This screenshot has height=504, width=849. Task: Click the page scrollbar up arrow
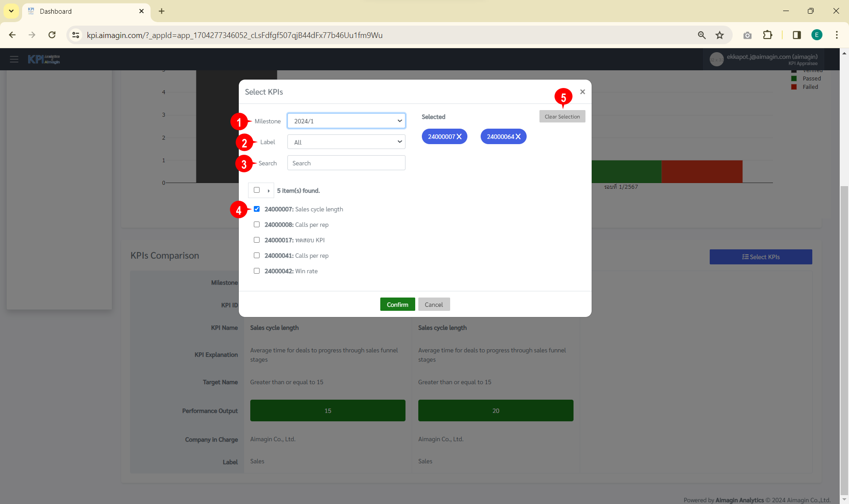[844, 53]
